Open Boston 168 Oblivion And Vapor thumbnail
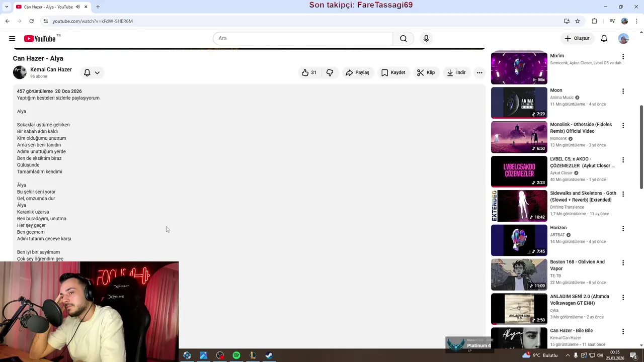The width and height of the screenshot is (644, 362). (x=519, y=275)
